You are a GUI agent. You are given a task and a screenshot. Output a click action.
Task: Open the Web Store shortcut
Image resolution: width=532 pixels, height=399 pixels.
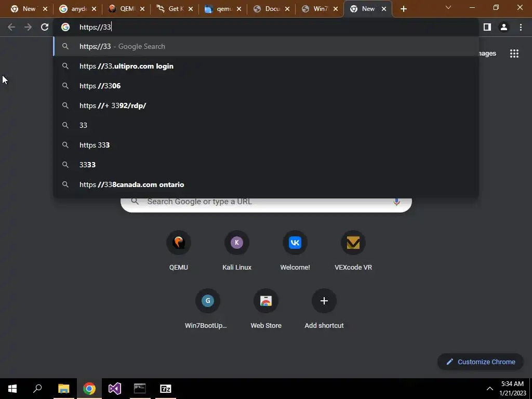[x=266, y=309]
